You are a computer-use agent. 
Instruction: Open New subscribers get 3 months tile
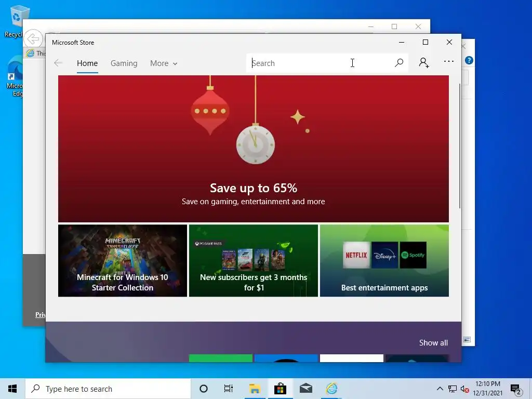[254, 261]
